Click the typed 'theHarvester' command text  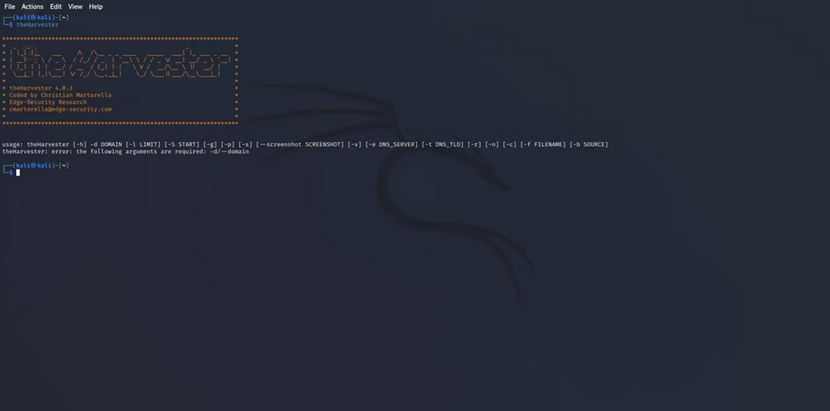click(37, 25)
